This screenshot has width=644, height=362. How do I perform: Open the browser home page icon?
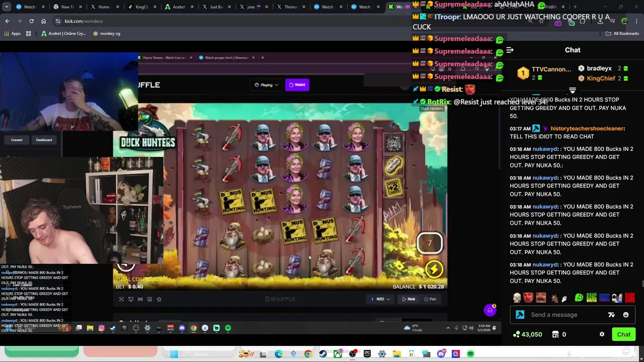(43, 21)
